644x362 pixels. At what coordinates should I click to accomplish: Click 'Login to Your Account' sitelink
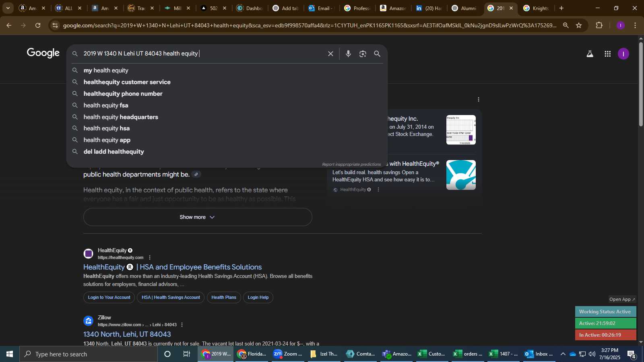coord(109,297)
